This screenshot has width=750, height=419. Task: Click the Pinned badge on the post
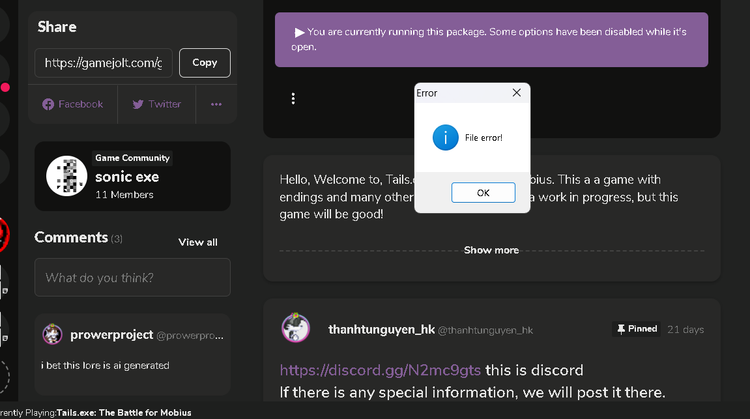(x=636, y=329)
